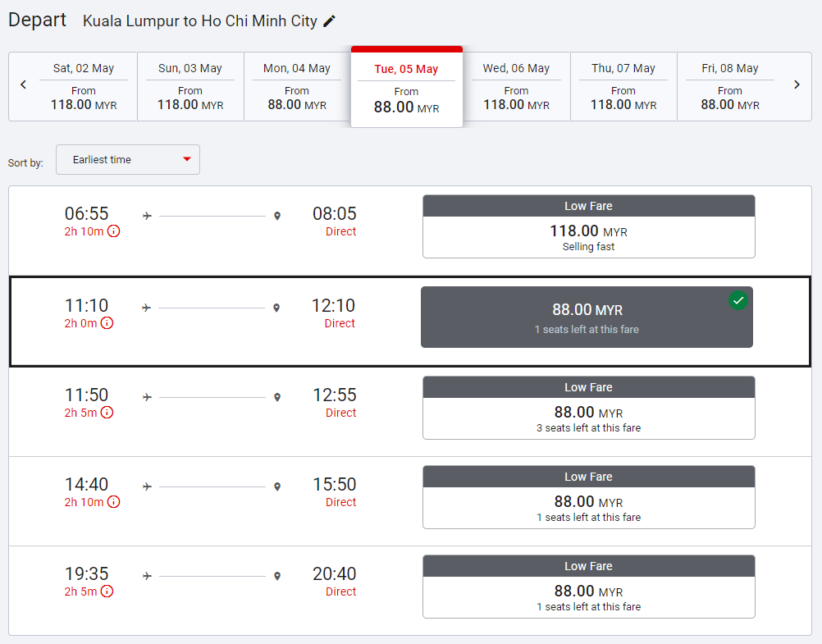
Task: Open the Sort by dropdown
Action: [127, 160]
